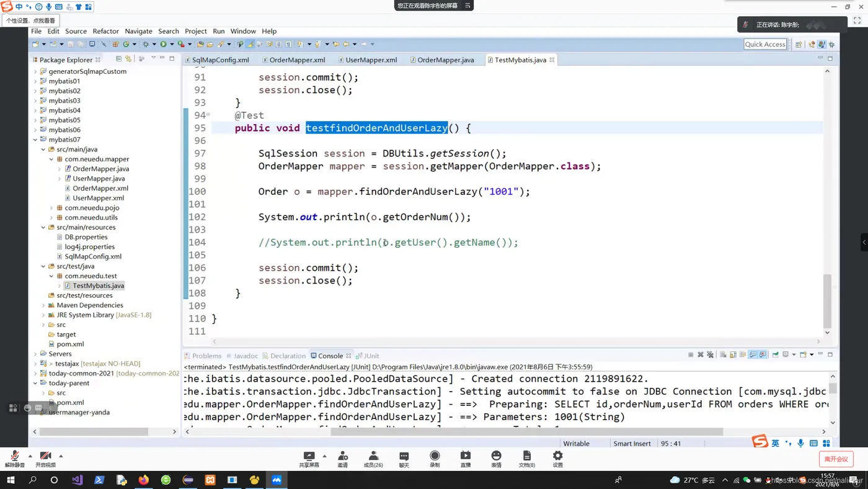Click the Leave Meeting button
The width and height of the screenshot is (868, 489).
836,459
